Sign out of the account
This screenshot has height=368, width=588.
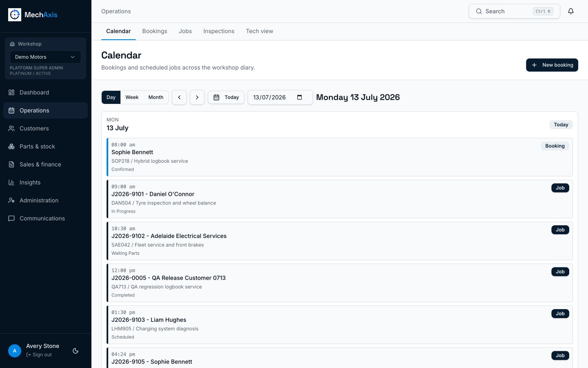tap(39, 355)
